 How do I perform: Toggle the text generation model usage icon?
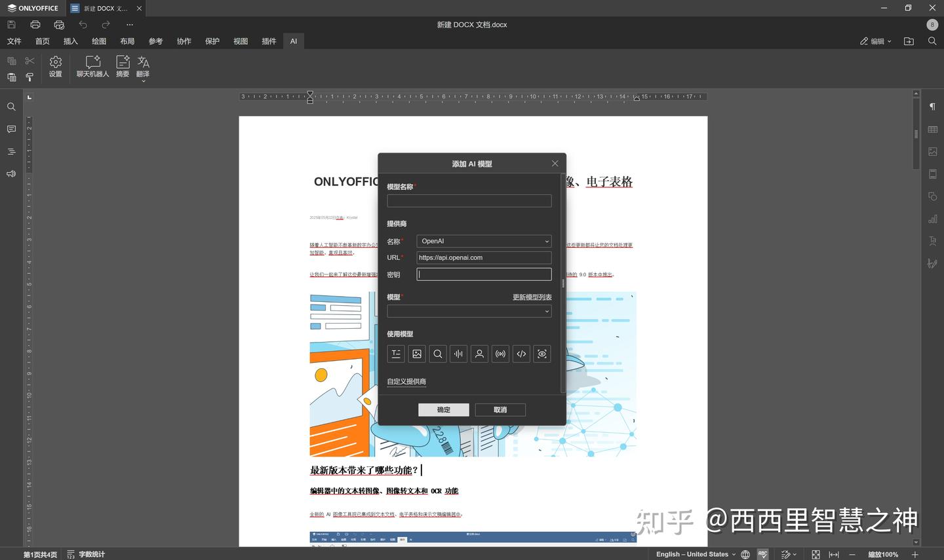[x=395, y=354]
